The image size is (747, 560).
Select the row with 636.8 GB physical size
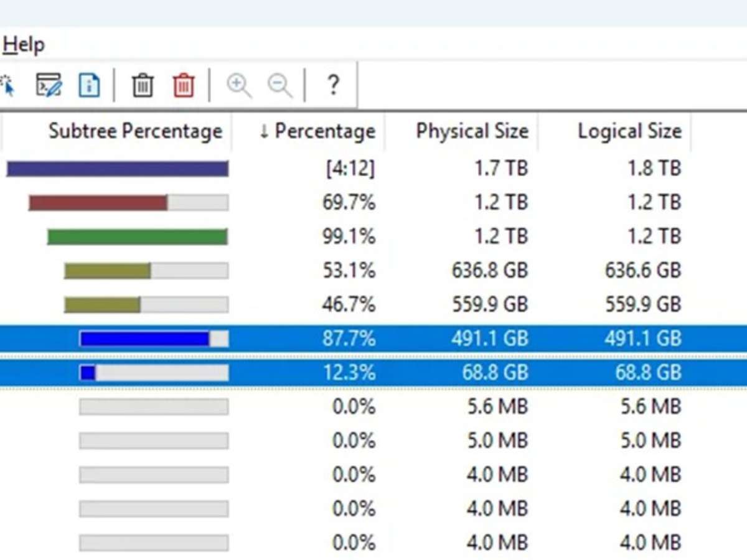pos(489,271)
